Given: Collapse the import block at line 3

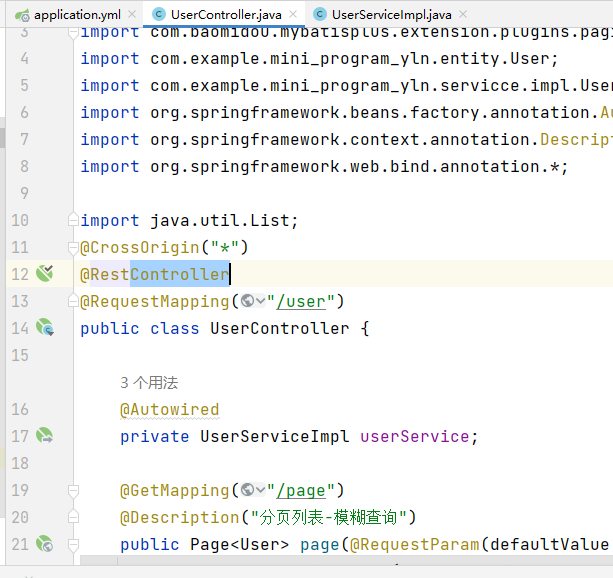Looking at the screenshot, I should 73,33.
